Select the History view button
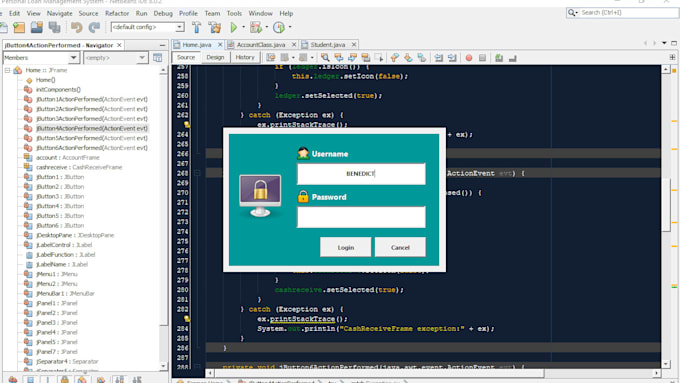This screenshot has width=680, height=383. pyautogui.click(x=245, y=57)
